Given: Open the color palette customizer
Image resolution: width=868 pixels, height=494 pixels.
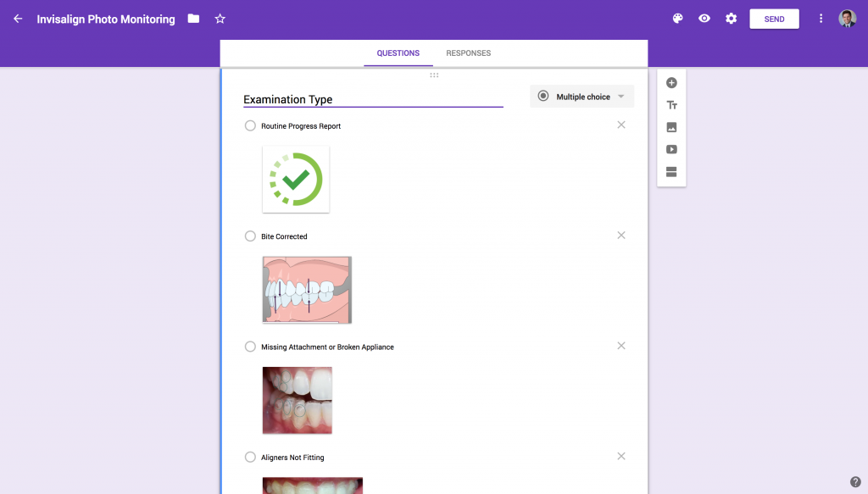Looking at the screenshot, I should pos(677,19).
